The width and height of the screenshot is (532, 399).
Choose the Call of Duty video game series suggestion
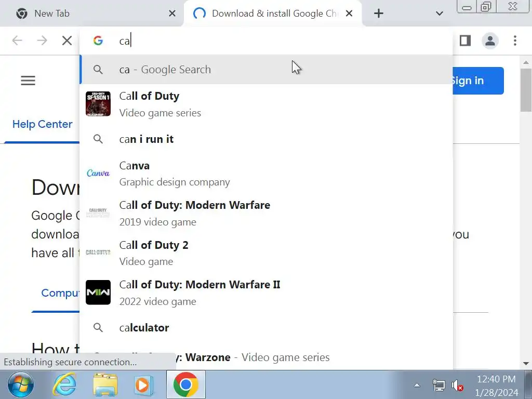[x=267, y=104]
